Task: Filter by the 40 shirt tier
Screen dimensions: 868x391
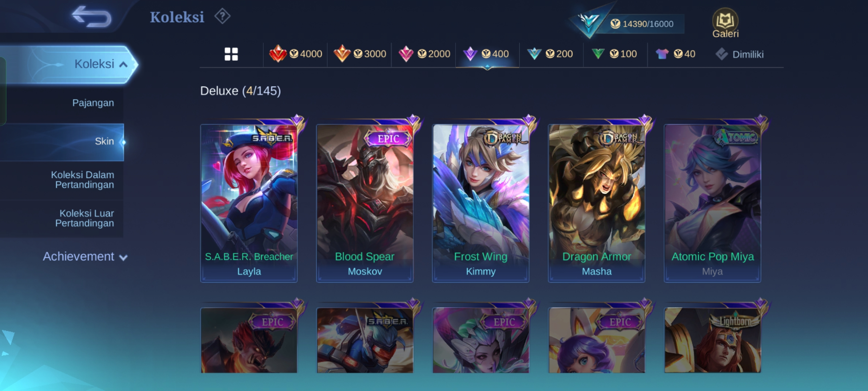Action: tap(675, 54)
